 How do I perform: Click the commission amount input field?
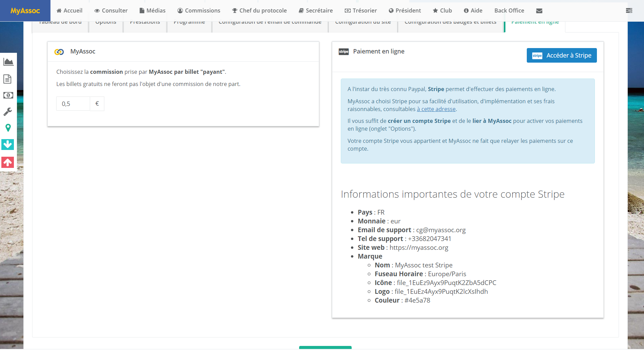point(73,104)
